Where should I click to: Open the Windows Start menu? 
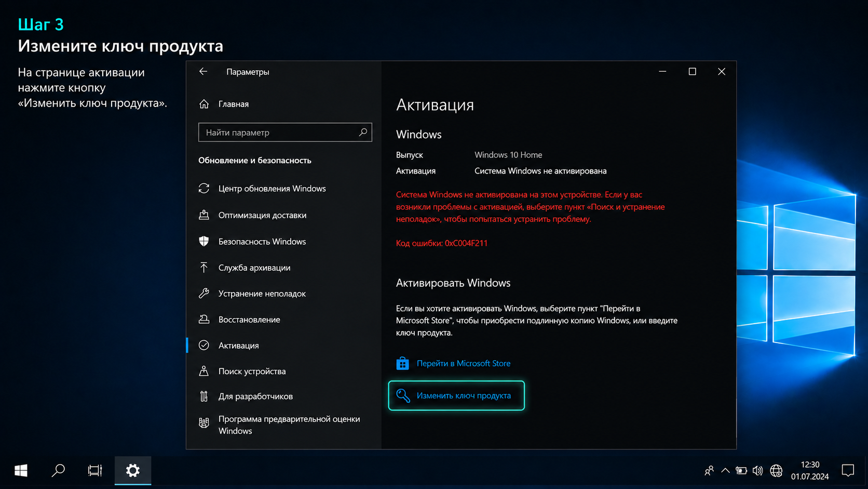point(21,471)
